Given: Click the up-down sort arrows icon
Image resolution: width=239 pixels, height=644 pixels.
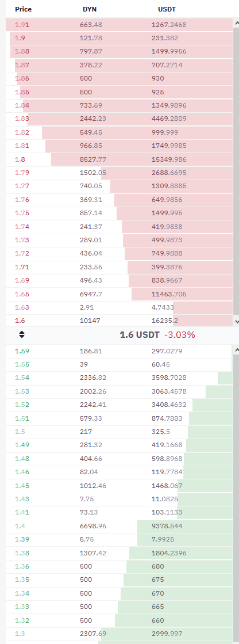Looking at the screenshot, I should (22, 334).
